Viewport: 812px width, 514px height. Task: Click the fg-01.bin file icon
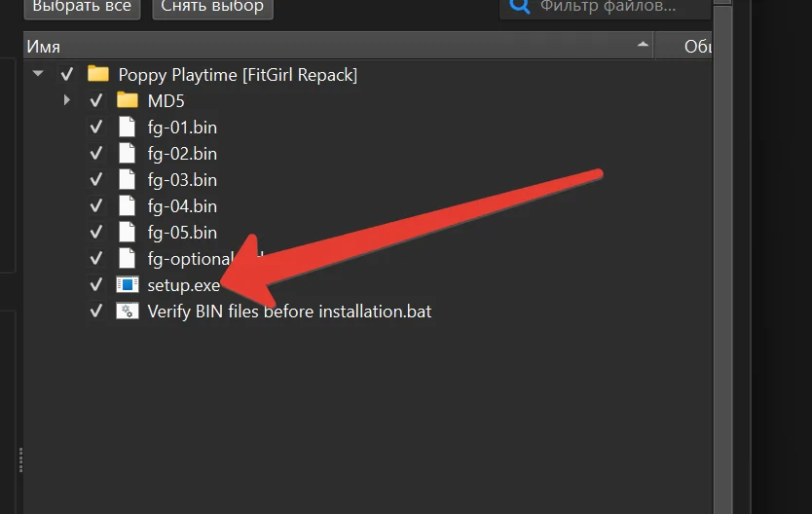click(127, 127)
